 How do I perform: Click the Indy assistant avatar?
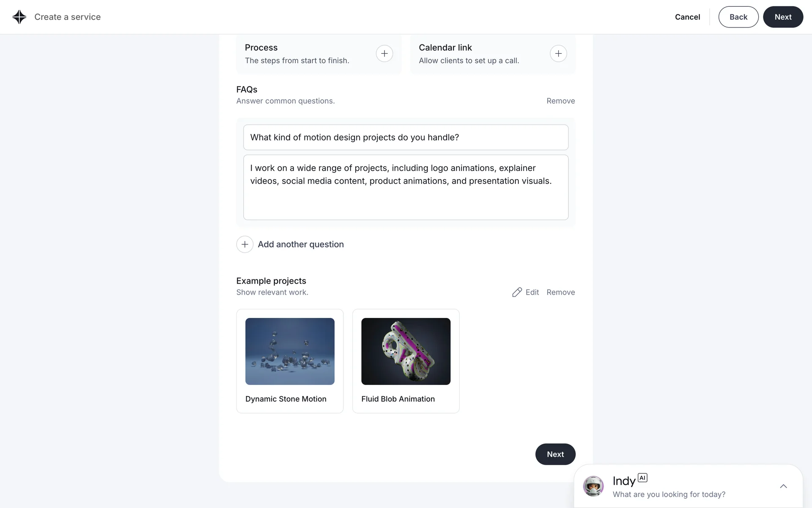[x=593, y=486]
